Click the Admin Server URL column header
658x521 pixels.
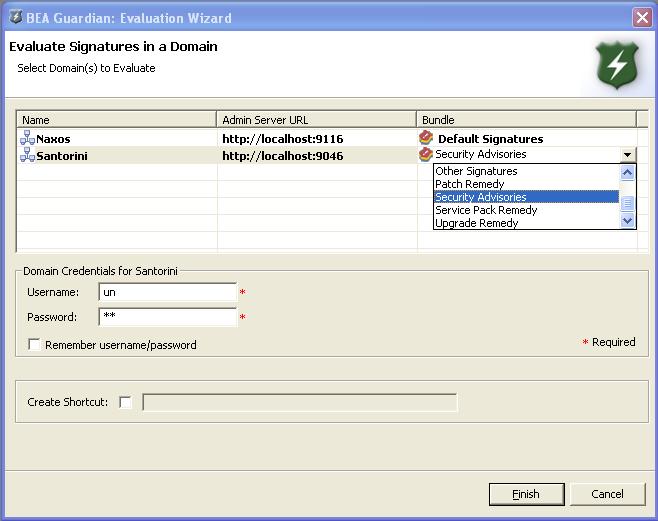316,120
